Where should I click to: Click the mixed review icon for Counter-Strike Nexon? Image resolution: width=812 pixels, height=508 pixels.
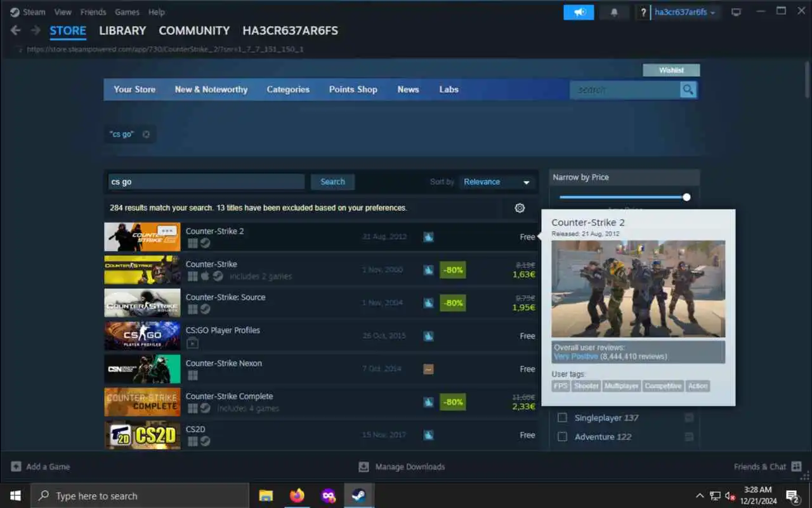click(x=428, y=369)
